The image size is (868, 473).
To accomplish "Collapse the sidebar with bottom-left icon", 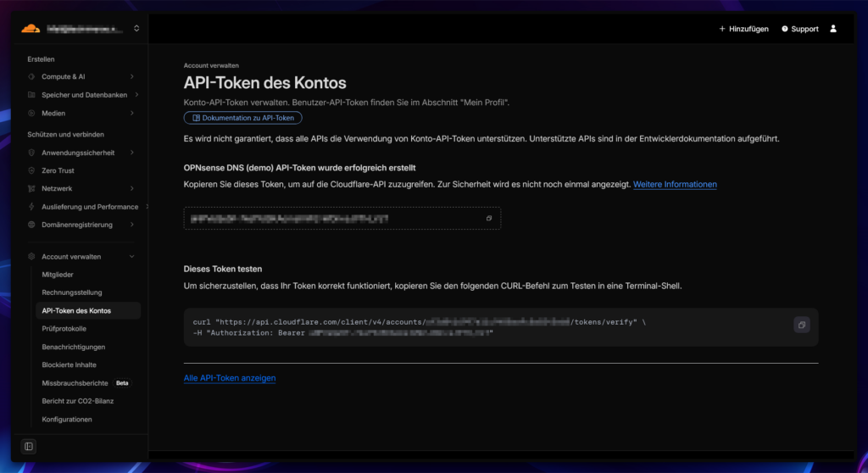I will (29, 446).
